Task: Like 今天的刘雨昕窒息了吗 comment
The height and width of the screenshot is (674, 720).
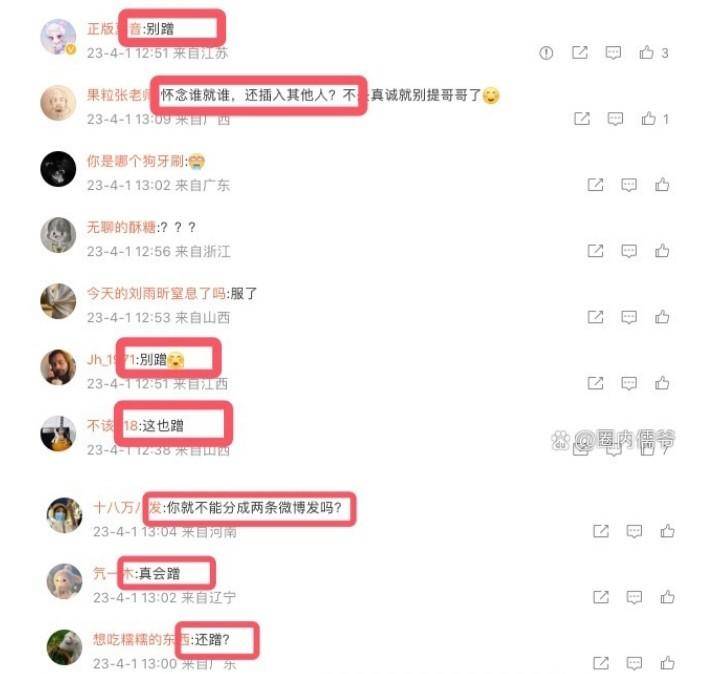Action: click(x=662, y=316)
